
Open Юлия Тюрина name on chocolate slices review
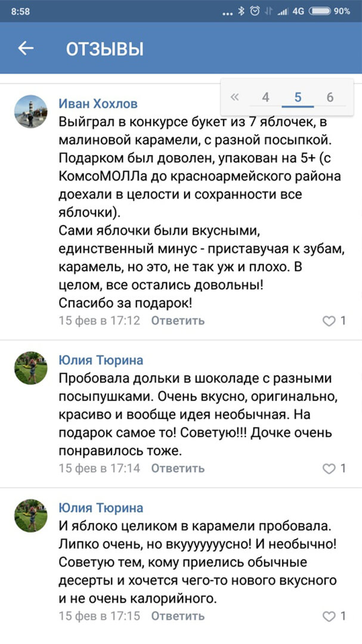pos(100,360)
